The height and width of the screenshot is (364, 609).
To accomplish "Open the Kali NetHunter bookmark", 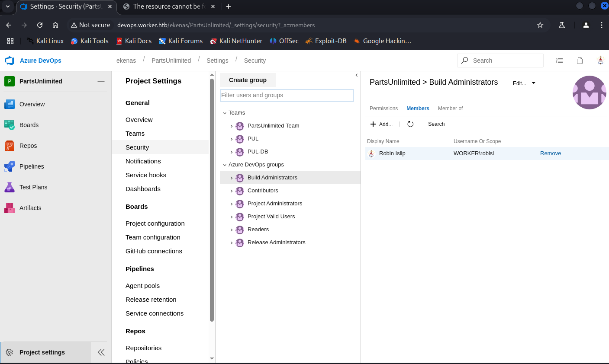I will [x=236, y=41].
